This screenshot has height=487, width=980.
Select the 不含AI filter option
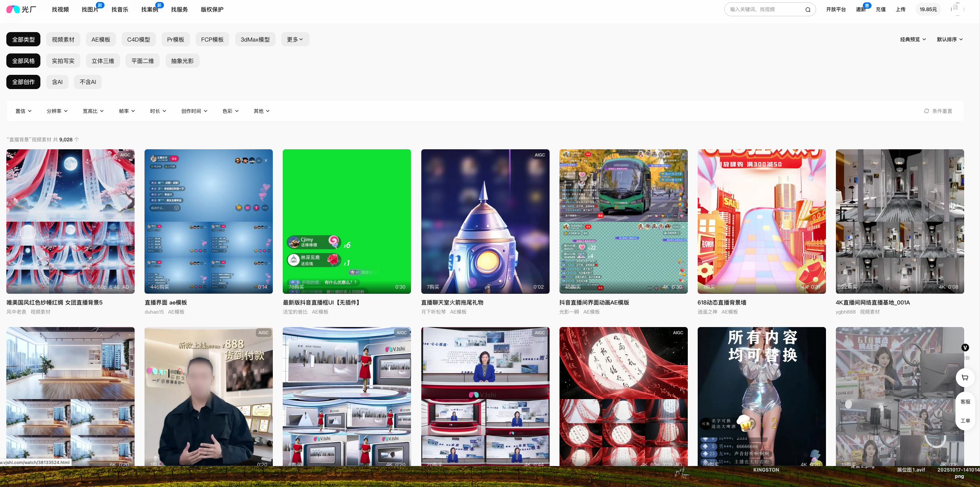tap(88, 82)
